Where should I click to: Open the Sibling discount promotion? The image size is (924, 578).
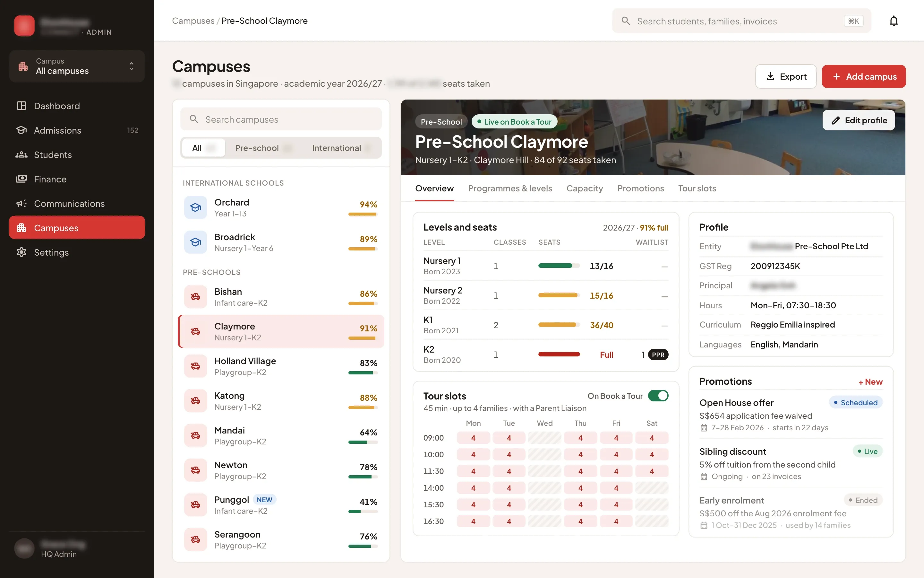[791, 463]
